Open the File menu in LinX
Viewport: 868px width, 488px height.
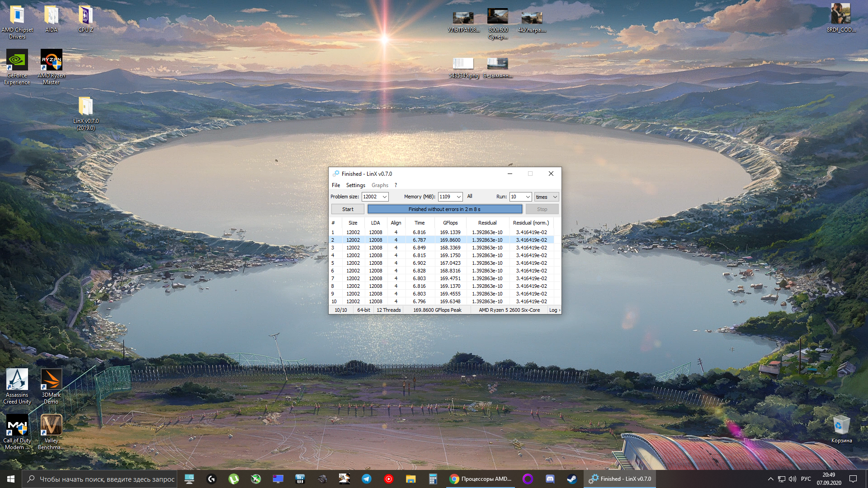335,185
